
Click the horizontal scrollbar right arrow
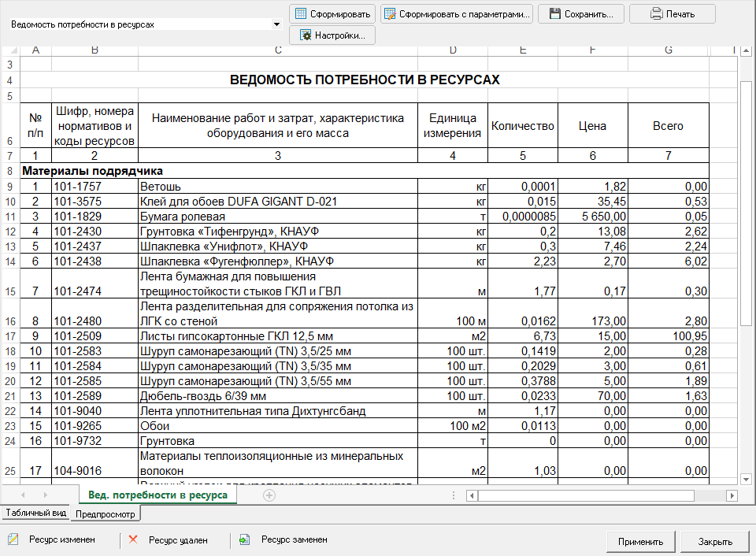click(x=732, y=495)
